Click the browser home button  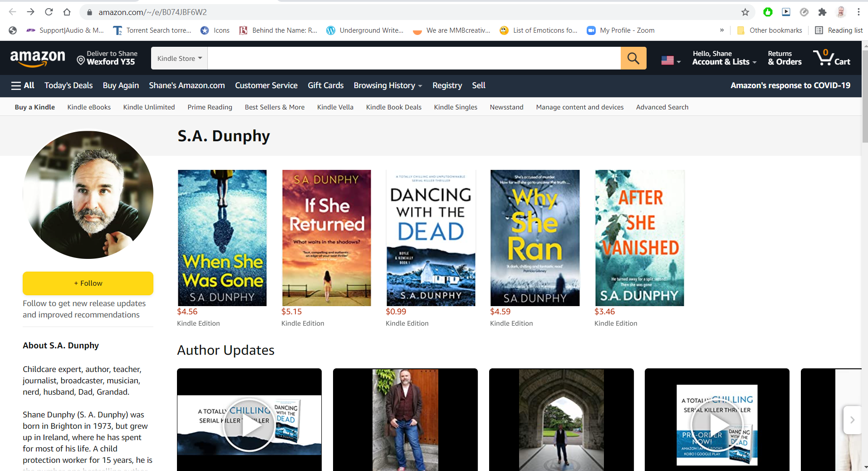click(67, 12)
